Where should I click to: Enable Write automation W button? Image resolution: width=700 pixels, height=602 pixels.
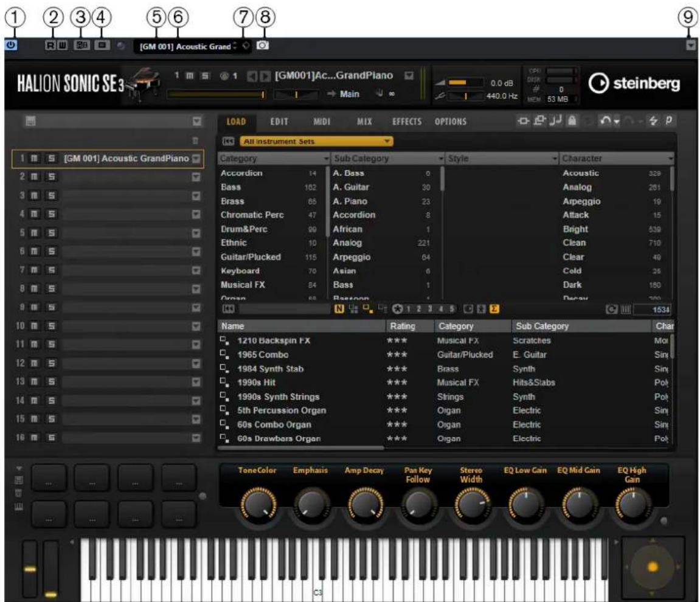(63, 45)
